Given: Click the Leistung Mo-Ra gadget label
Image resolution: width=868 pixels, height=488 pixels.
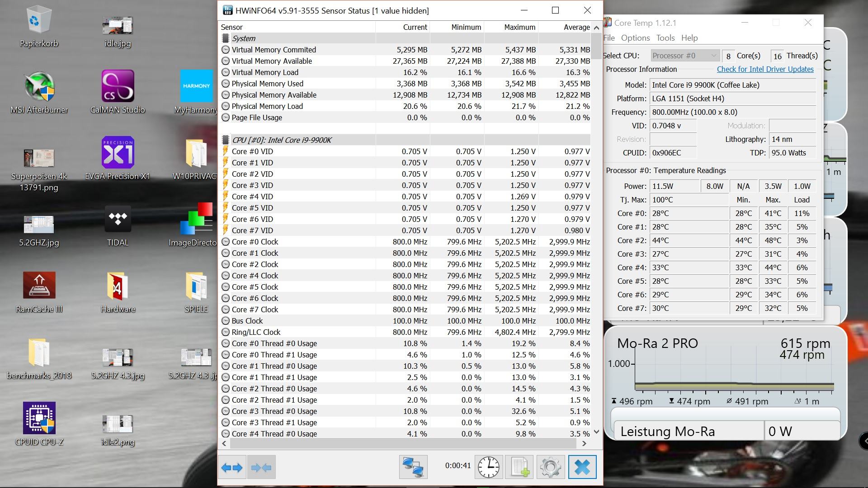Looking at the screenshot, I should 668,432.
